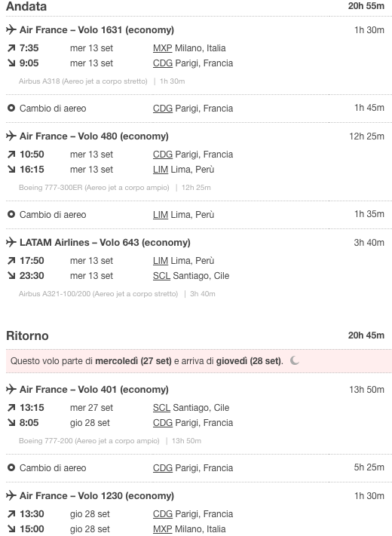Click the airplane icon beside Volo 480

pos(11,136)
